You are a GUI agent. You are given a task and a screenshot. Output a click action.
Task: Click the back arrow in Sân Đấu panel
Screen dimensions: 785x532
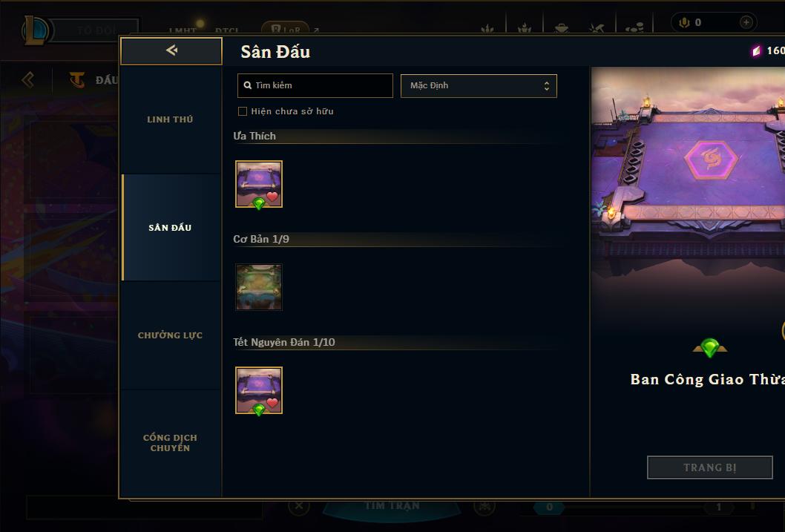coord(171,50)
